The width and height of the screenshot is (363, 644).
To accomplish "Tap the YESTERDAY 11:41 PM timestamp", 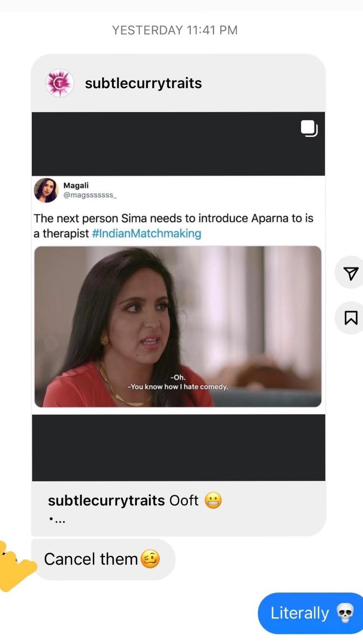I will [175, 30].
